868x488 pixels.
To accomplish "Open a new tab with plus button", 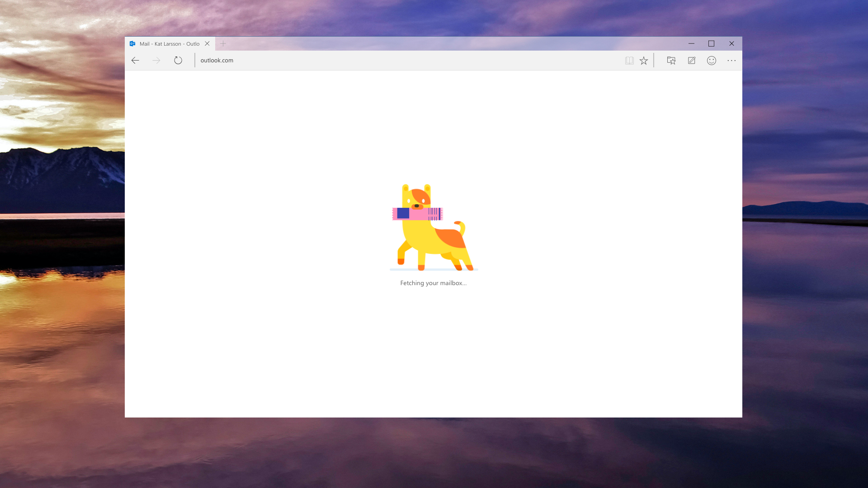I will [223, 44].
